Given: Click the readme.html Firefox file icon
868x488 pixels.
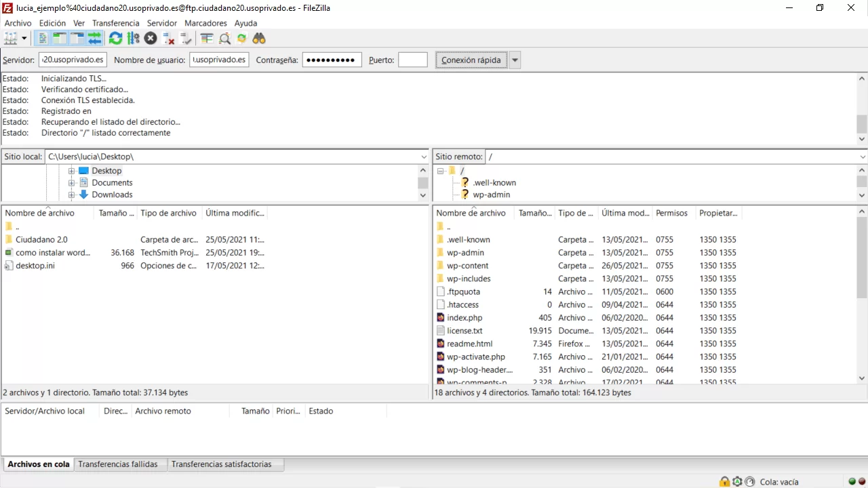Looking at the screenshot, I should pyautogui.click(x=441, y=344).
